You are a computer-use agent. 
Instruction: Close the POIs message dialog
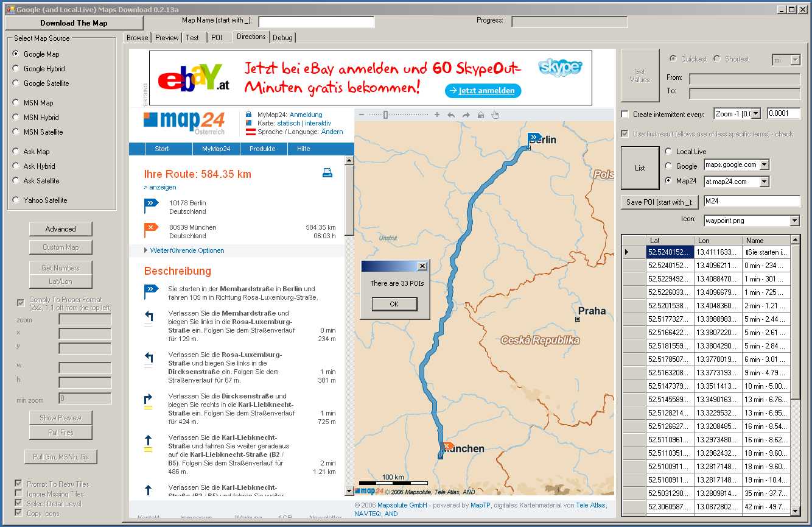(422, 266)
